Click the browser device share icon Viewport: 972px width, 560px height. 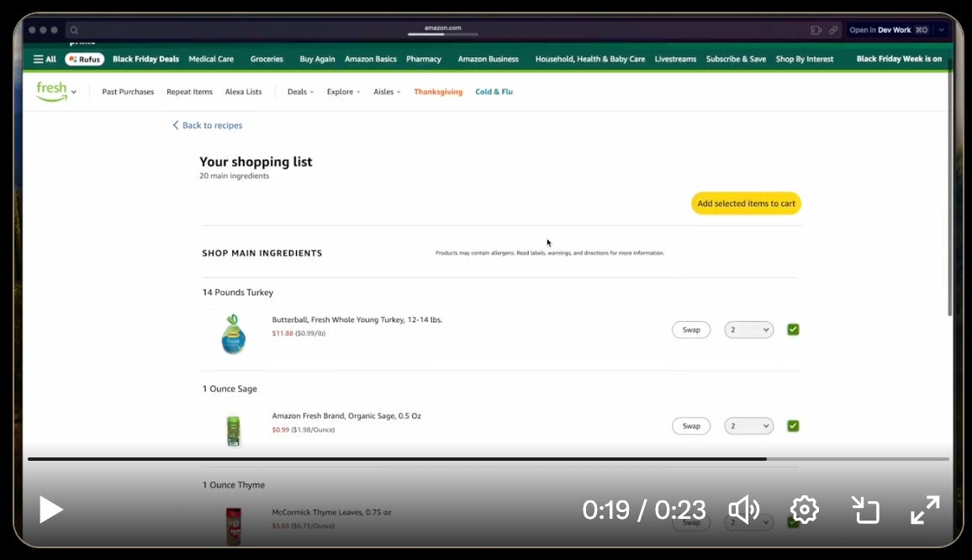(816, 29)
